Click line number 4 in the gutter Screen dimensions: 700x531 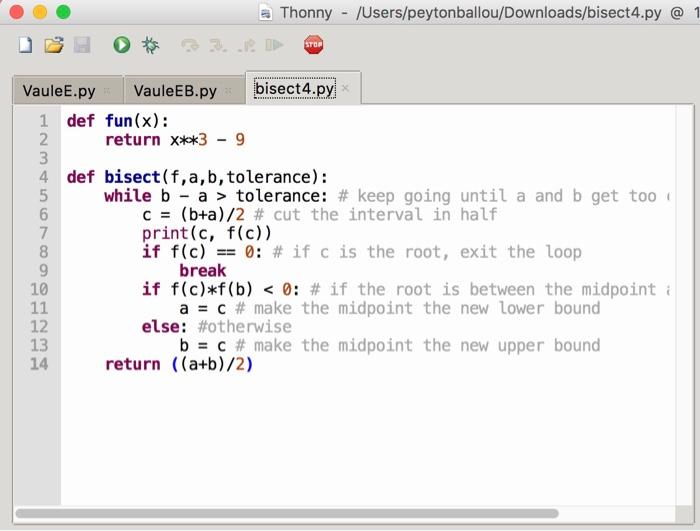point(43,177)
